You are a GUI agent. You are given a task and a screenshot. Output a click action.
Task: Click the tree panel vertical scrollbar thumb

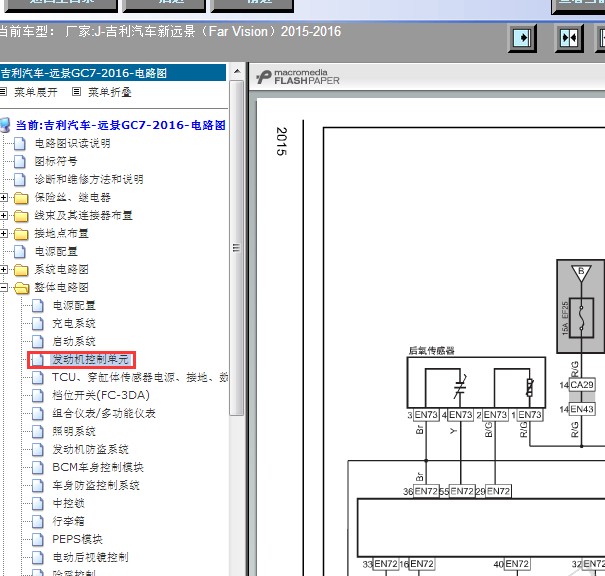click(x=237, y=248)
